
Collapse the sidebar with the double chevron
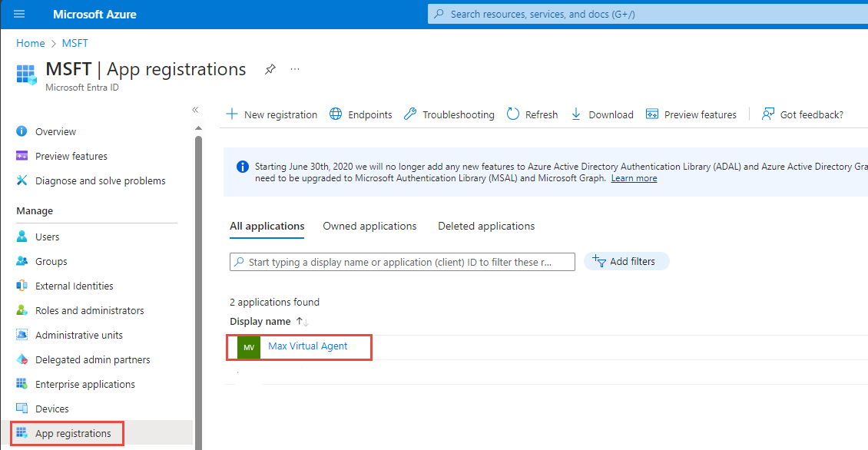click(195, 110)
